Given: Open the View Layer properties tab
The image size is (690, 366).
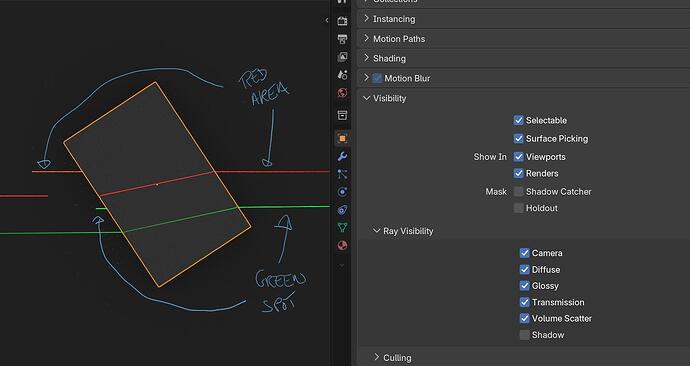Looking at the screenshot, I should [342, 57].
